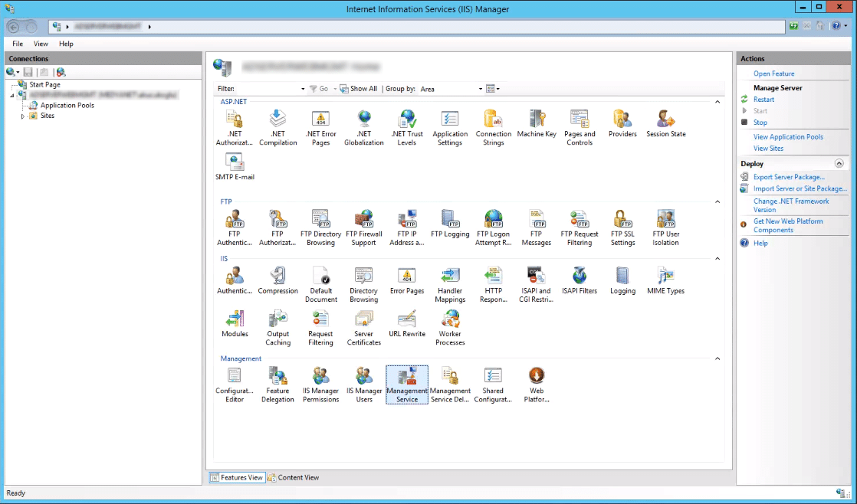Image resolution: width=857 pixels, height=504 pixels.
Task: Open the Help menu
Action: (x=66, y=44)
